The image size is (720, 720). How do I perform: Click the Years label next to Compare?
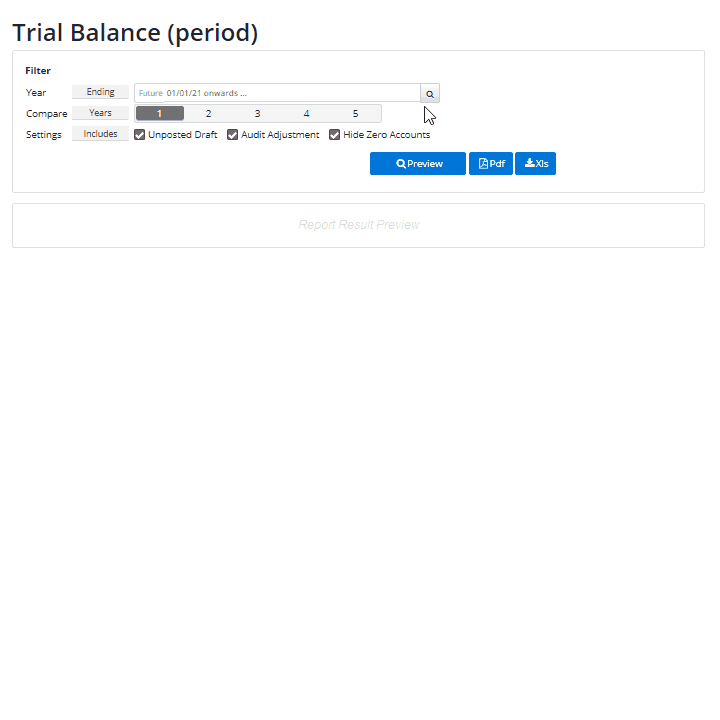[100, 113]
